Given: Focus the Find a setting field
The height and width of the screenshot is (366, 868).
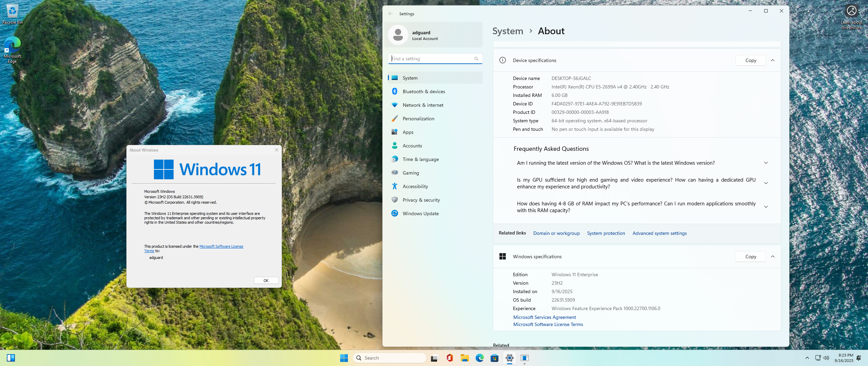Looking at the screenshot, I should (x=435, y=59).
